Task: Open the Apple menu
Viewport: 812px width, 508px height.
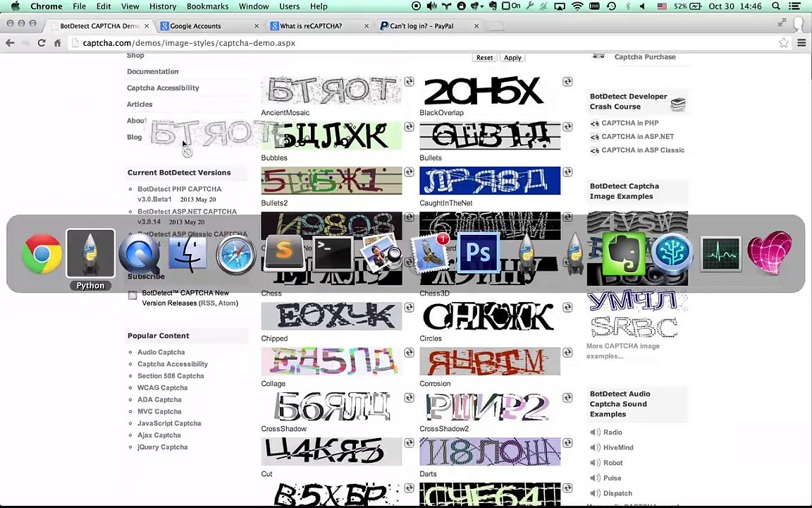Action: (15, 6)
